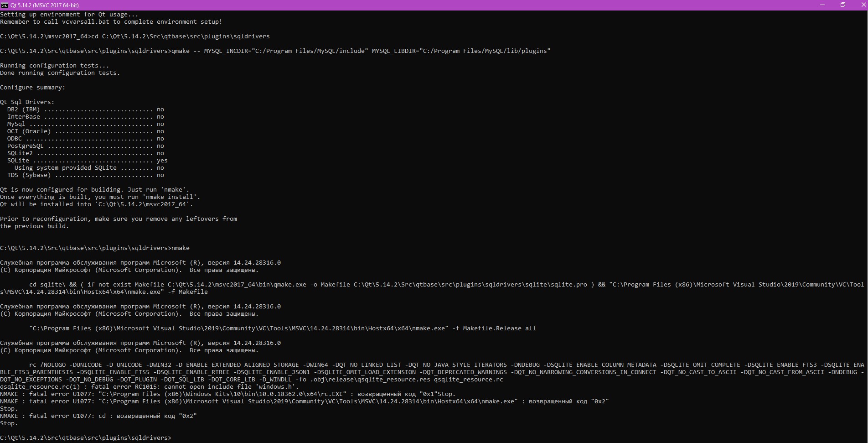Click the 'OCI (Oracle)' driver row

pos(86,131)
